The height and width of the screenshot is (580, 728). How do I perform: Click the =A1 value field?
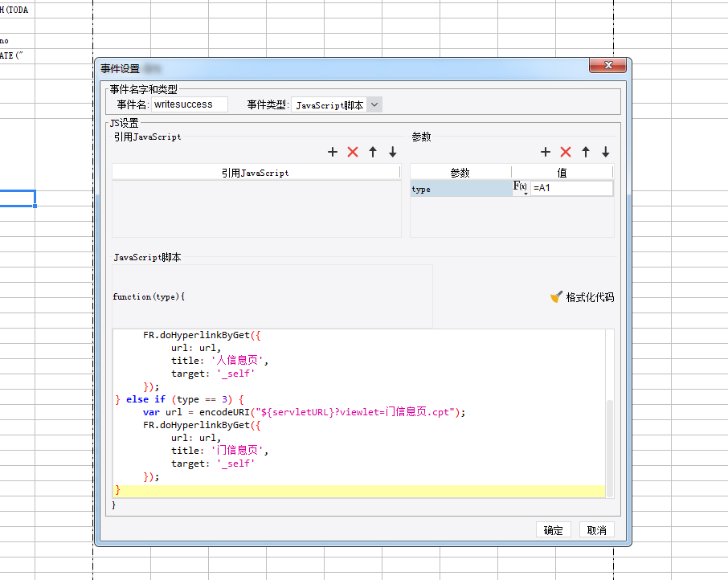[x=571, y=188]
